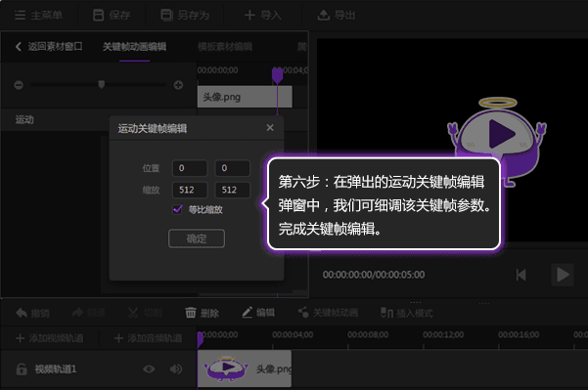Screen dimensions: 588x390
Task: Click 添加音频轨道 button
Action: click(148, 338)
